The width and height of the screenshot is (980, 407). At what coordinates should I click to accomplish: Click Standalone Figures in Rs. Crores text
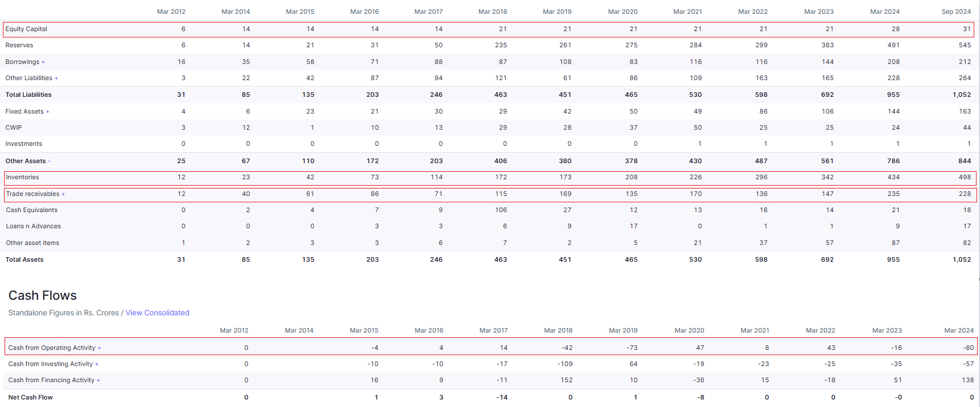click(63, 313)
